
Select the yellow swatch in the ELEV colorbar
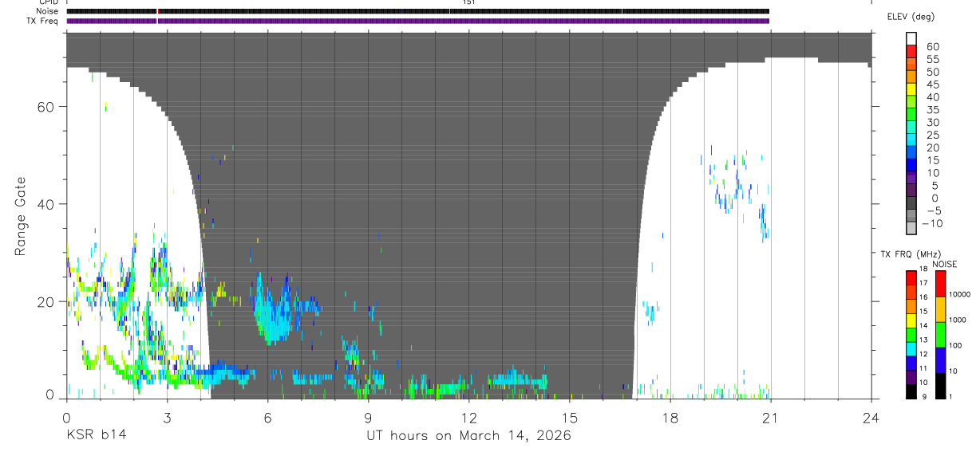(911, 89)
